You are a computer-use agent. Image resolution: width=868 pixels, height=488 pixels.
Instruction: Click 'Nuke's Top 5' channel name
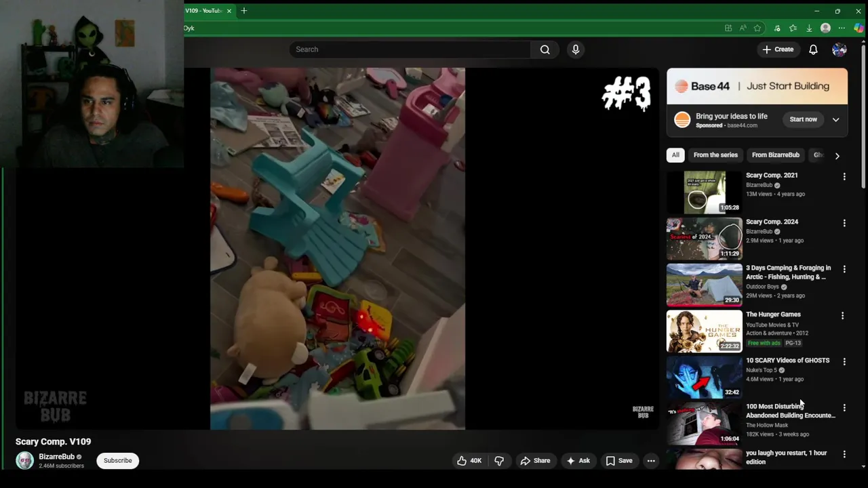tap(761, 370)
